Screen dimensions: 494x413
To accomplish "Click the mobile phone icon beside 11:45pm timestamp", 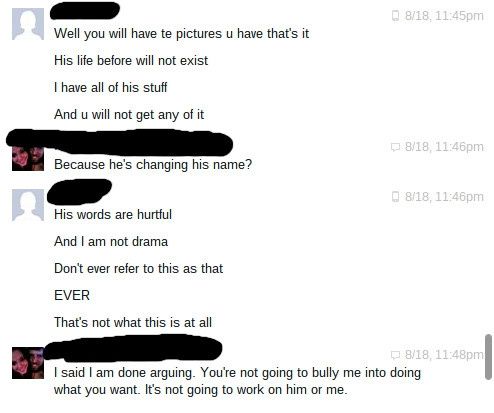I will point(395,16).
